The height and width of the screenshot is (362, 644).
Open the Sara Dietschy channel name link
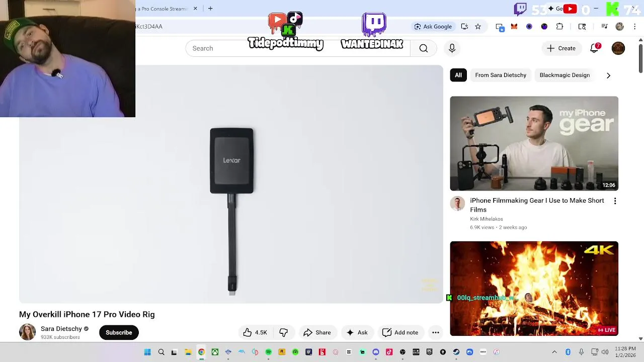click(x=61, y=329)
